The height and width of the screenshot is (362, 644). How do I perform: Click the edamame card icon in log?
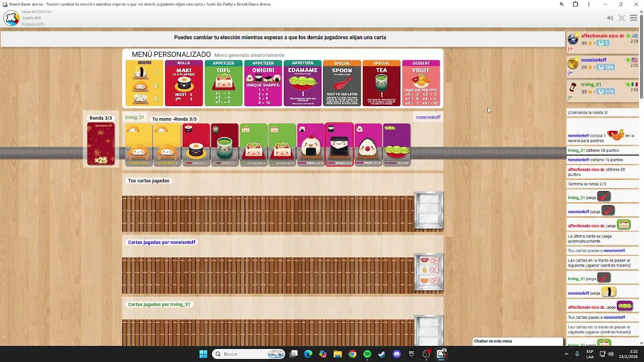coord(624,306)
